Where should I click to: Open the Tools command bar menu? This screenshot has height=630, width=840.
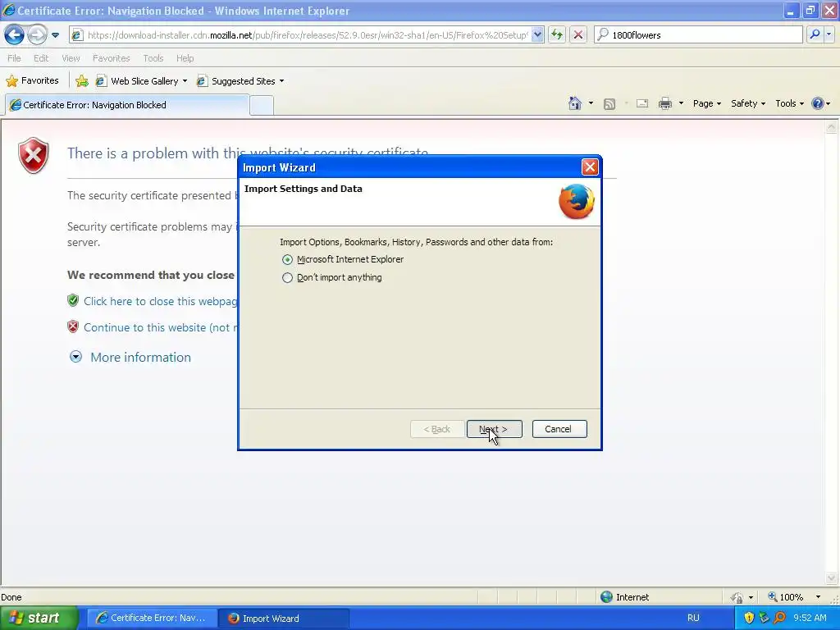pyautogui.click(x=789, y=103)
